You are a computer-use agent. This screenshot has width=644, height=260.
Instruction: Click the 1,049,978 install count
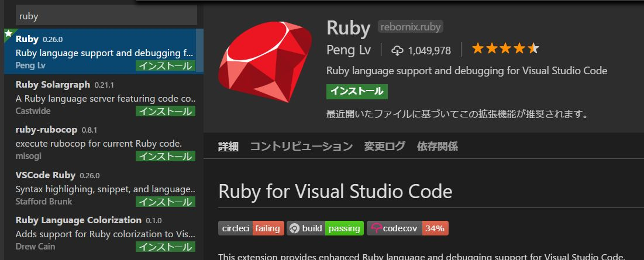(x=429, y=50)
